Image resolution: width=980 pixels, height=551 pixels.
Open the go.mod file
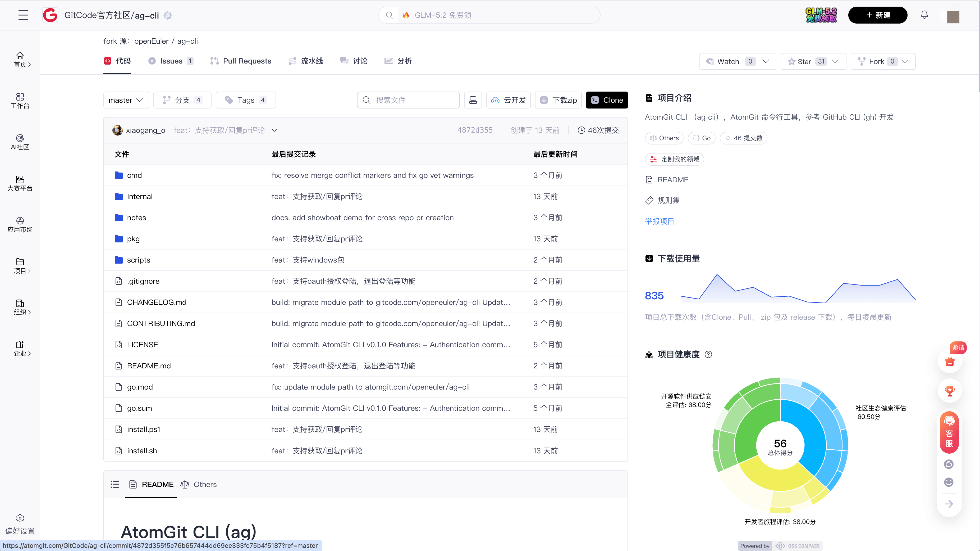tap(140, 387)
